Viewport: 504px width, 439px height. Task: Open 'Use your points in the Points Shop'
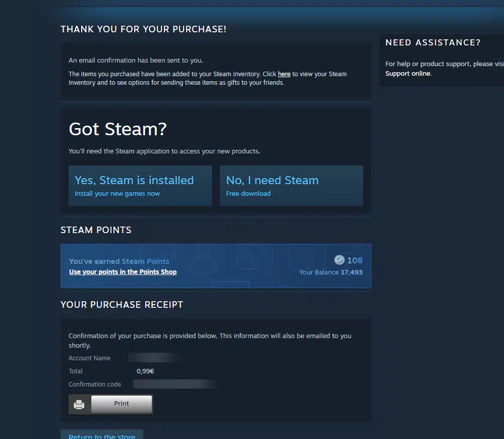coord(123,271)
